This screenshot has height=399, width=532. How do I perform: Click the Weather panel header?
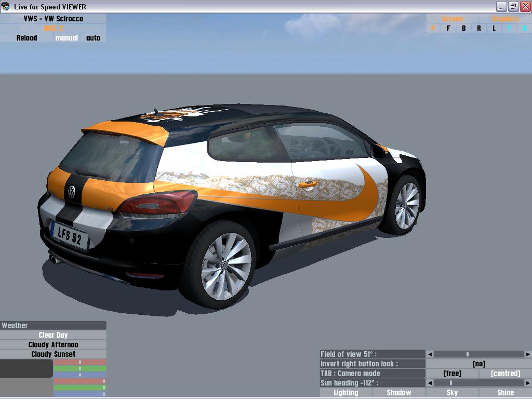[54, 325]
